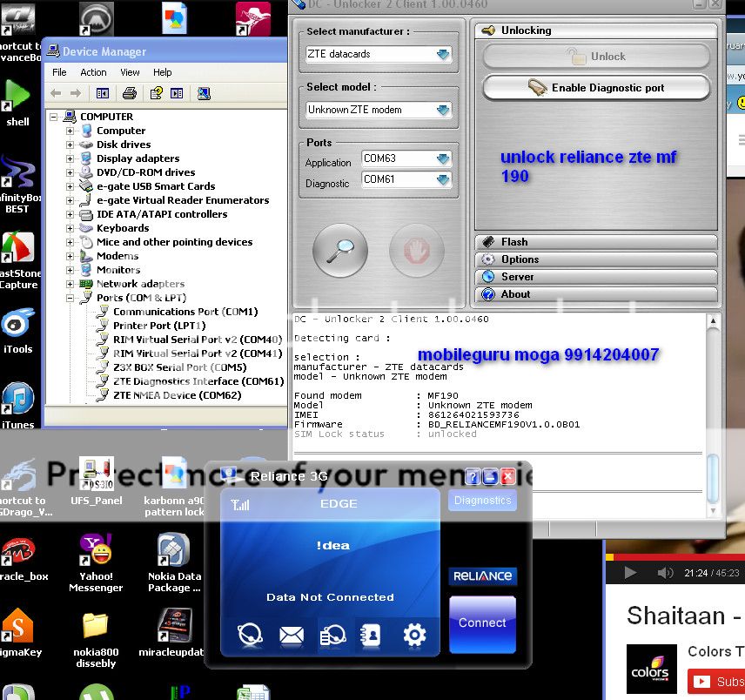Collapse the COMPUTER root node
The image size is (745, 700).
point(54,117)
